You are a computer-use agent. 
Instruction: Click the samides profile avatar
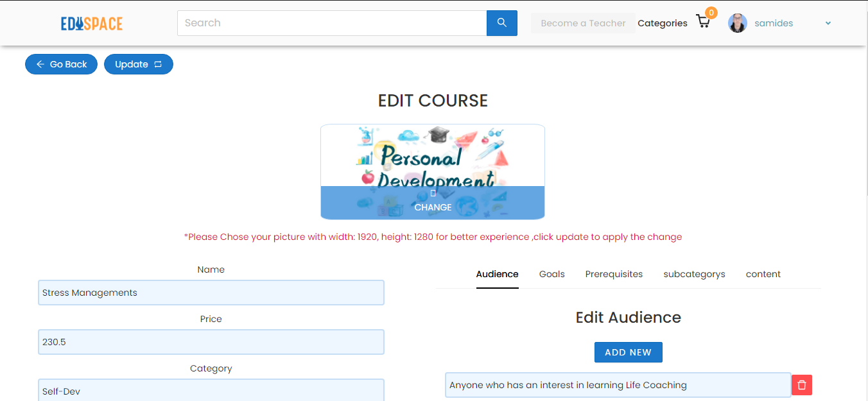(738, 23)
